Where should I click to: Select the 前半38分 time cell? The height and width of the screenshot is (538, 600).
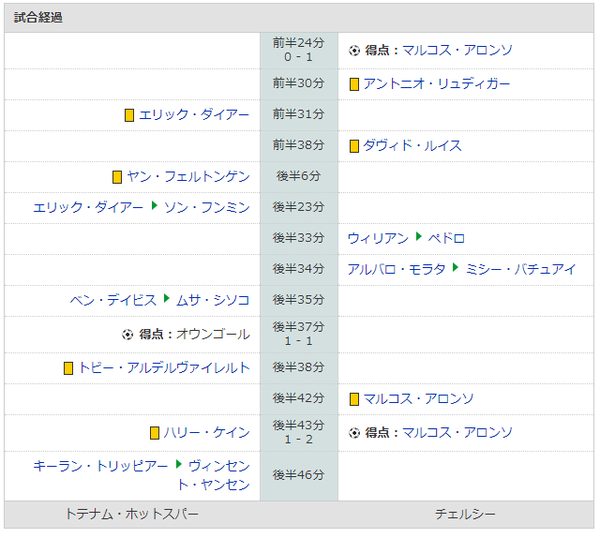pyautogui.click(x=298, y=146)
